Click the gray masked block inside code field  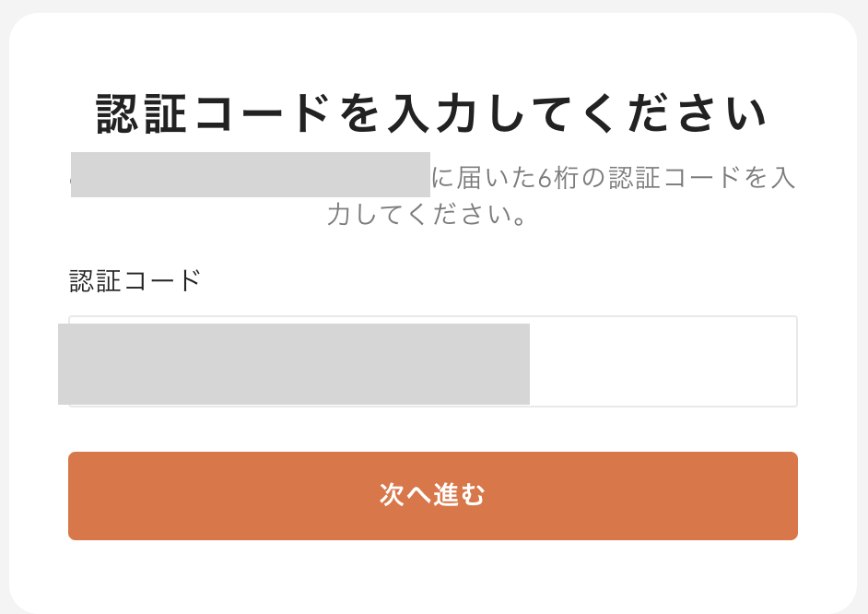point(293,363)
